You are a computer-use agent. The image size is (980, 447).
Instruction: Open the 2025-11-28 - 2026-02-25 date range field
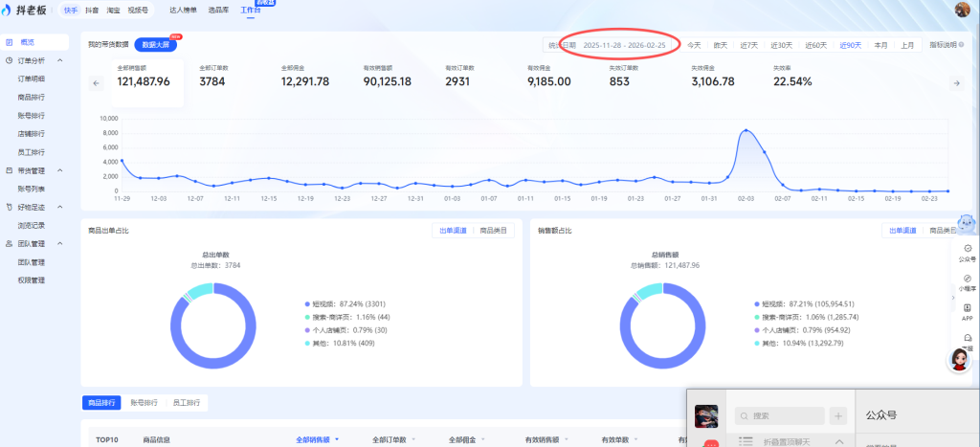coord(622,45)
